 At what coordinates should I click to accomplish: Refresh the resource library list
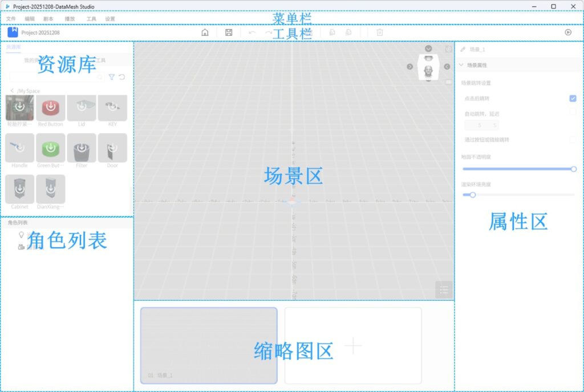[x=122, y=77]
